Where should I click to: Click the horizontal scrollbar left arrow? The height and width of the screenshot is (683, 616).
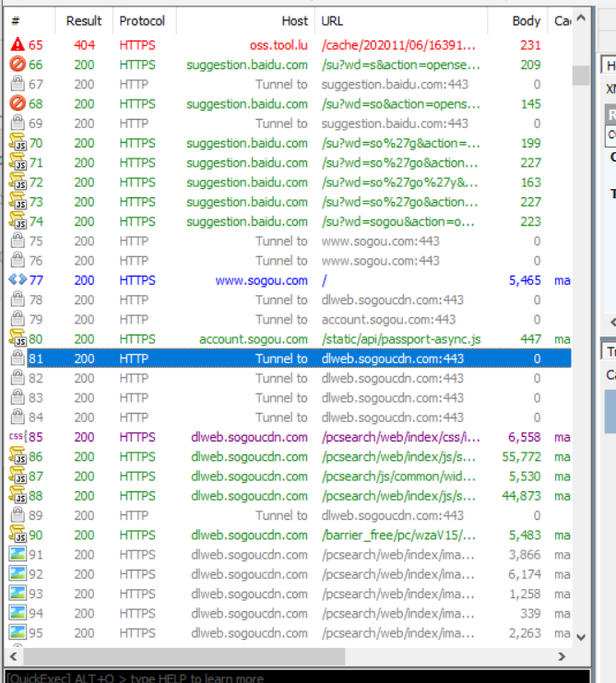[x=13, y=656]
